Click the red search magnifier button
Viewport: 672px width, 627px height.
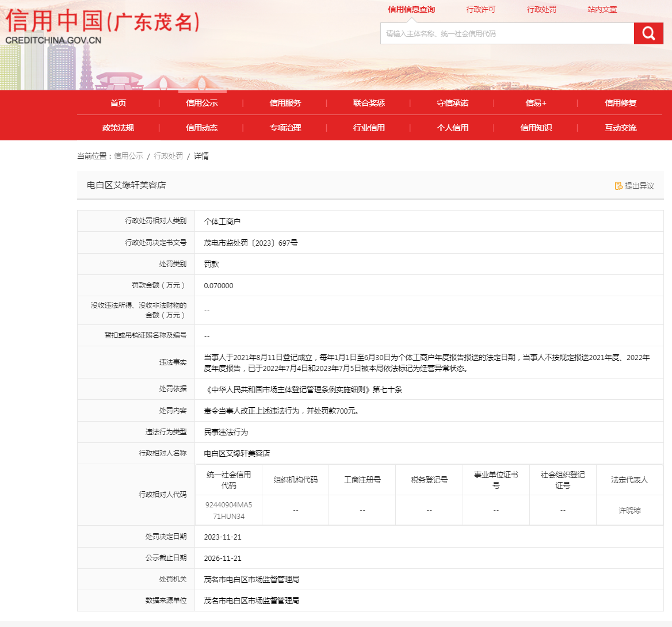648,33
